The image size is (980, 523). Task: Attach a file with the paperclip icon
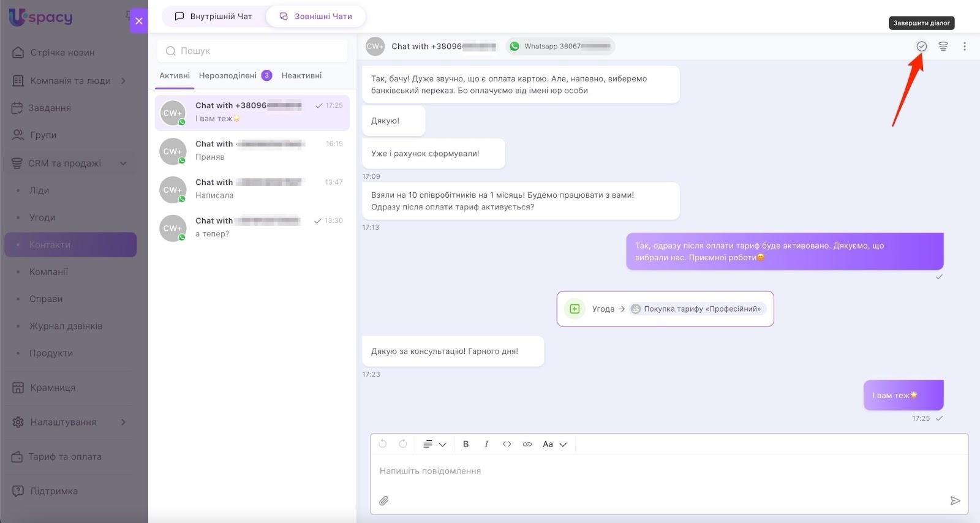tap(384, 501)
